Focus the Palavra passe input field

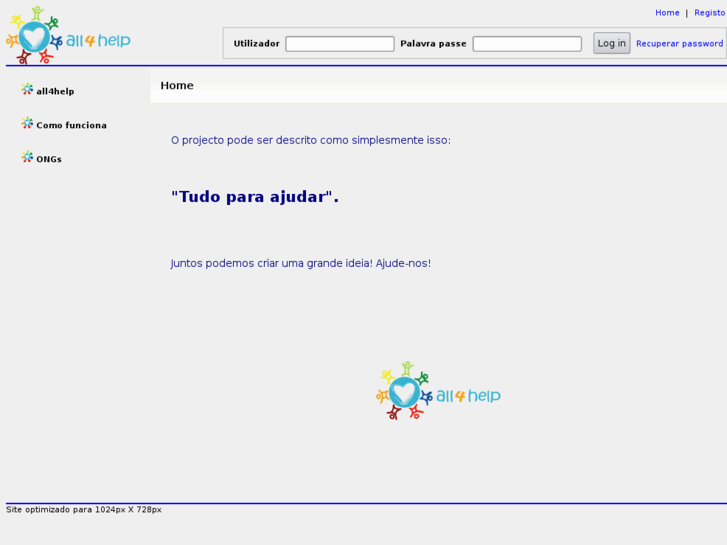527,44
